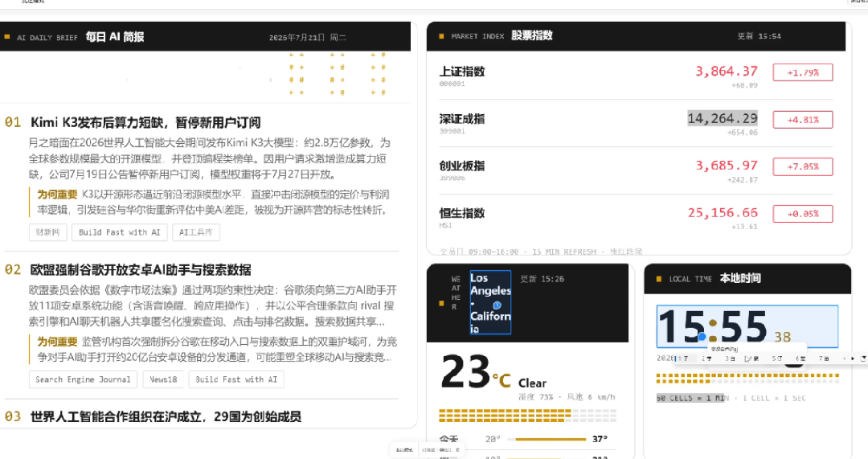Click the AI工具库 source tag
The height and width of the screenshot is (459, 868).
pos(196,232)
